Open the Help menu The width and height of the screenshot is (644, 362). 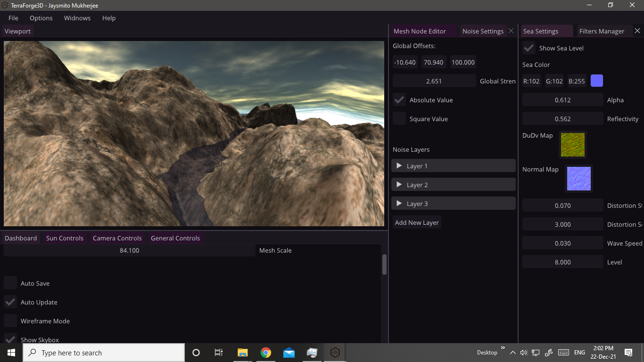click(109, 18)
